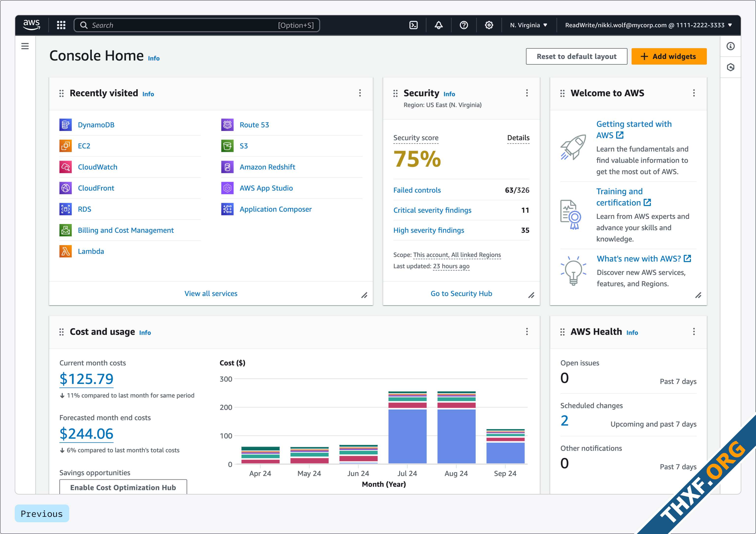The width and height of the screenshot is (756, 534).
Task: Click the RDS service icon
Action: coord(66,209)
